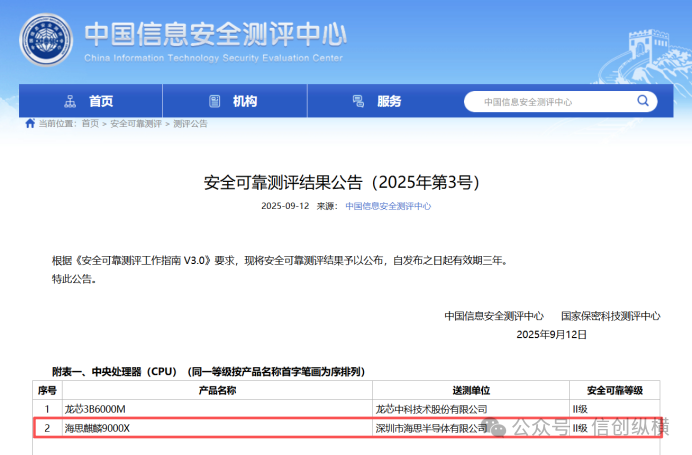The width and height of the screenshot is (692, 455).
Task: Click the sitemap icon beside 首页
Action: [70, 102]
